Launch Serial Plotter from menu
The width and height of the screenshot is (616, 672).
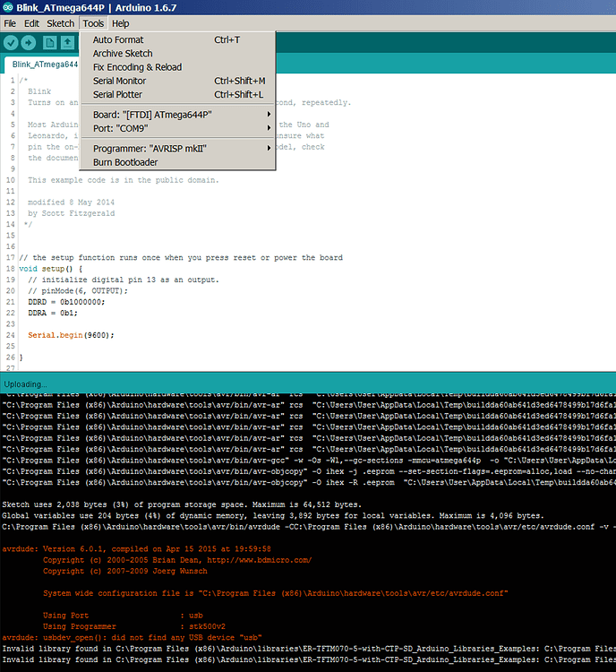(177, 95)
